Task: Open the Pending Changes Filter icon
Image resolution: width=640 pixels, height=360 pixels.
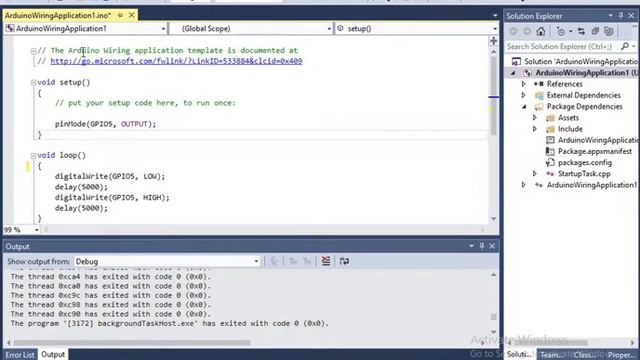Action: point(561,31)
